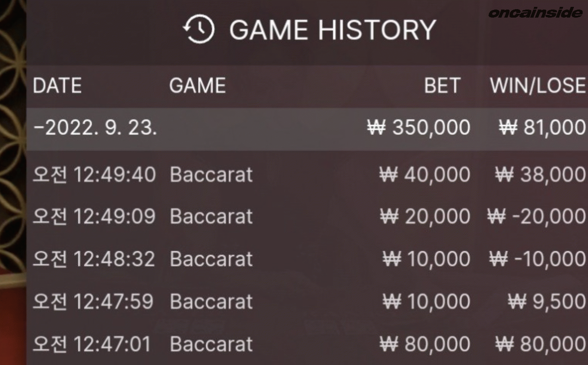Screen dimensions: 588x365
Task: Open the 12:47:01 Baccarat entry
Action: coord(211,344)
